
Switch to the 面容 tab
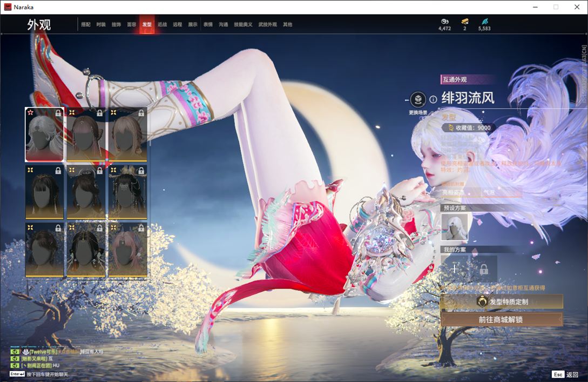click(132, 24)
